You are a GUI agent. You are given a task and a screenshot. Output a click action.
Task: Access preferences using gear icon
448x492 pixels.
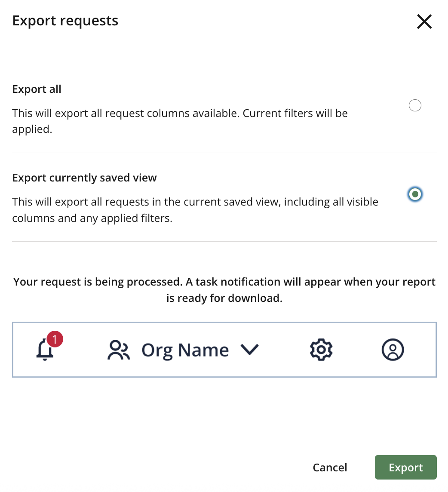(321, 350)
